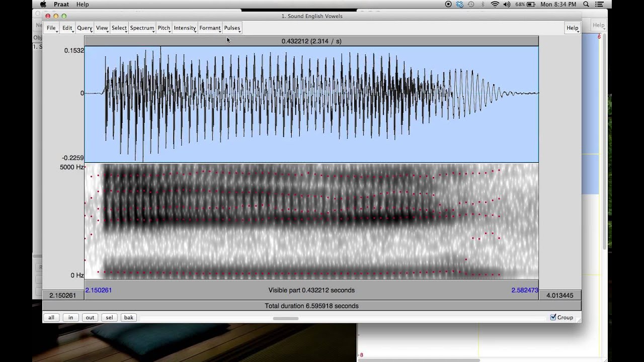
Task: Click the window title '1. Sound English Vowels'
Action: click(312, 16)
